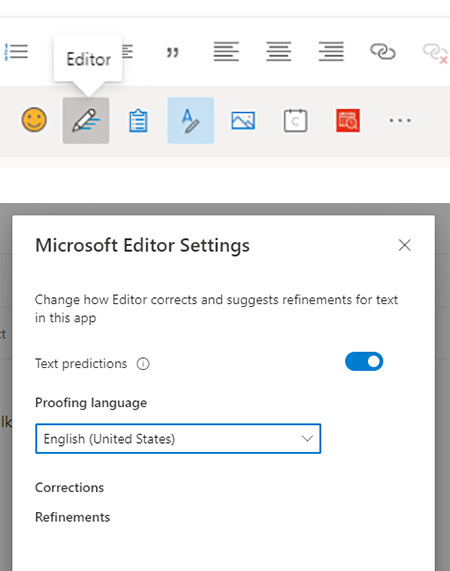Center align the text
450x571 pixels.
pos(279,51)
